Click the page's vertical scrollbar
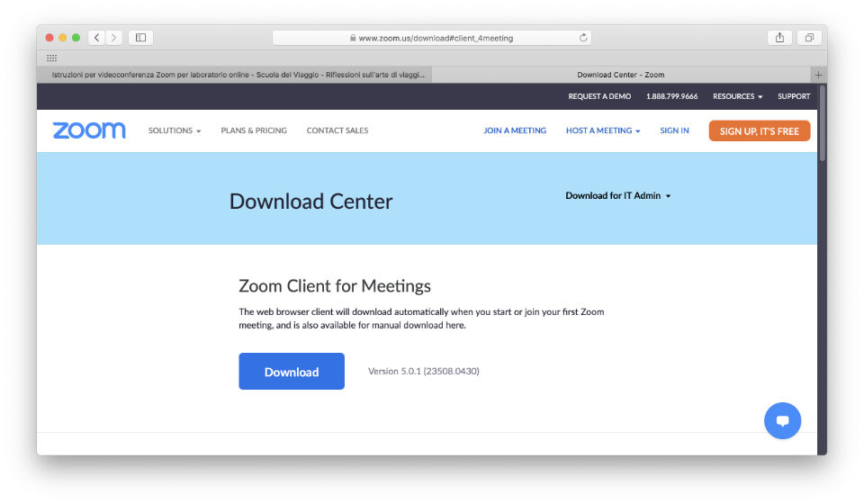864x504 pixels. 822,124
